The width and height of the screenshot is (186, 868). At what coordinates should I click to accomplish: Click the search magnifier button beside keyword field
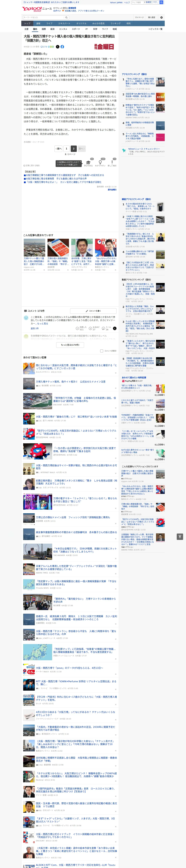(66, 18)
